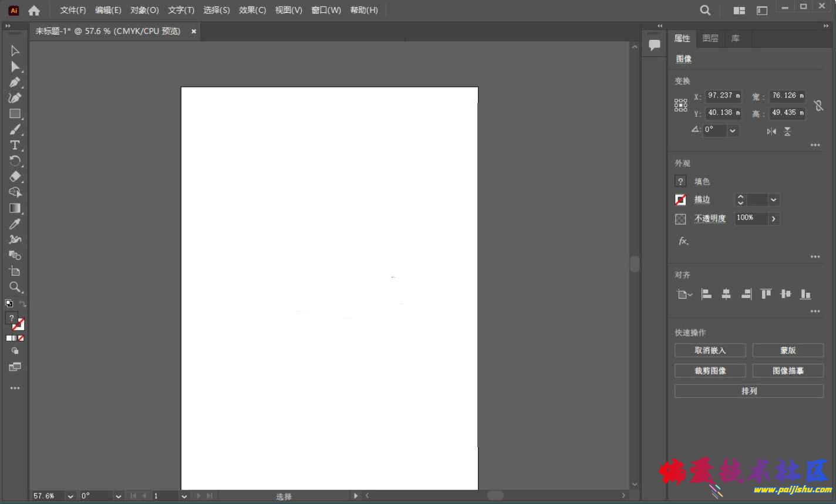Swap fill and stroke colors
Image resolution: width=836 pixels, height=504 pixels.
pyautogui.click(x=22, y=304)
